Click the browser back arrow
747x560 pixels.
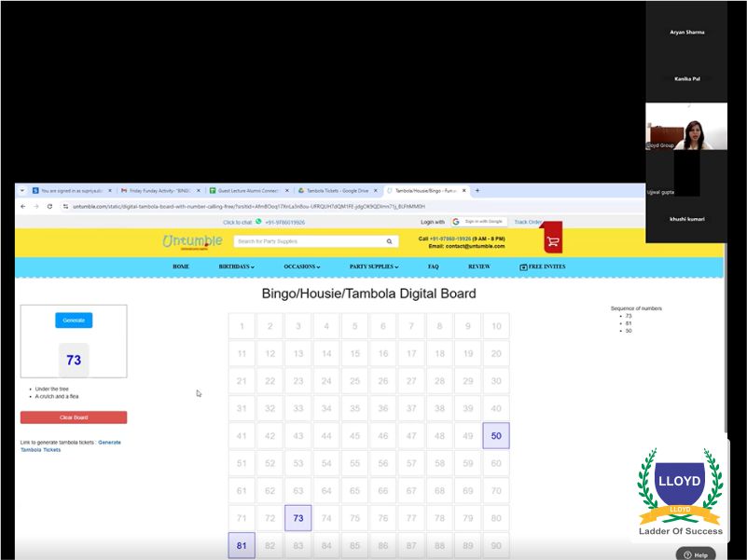coord(23,206)
